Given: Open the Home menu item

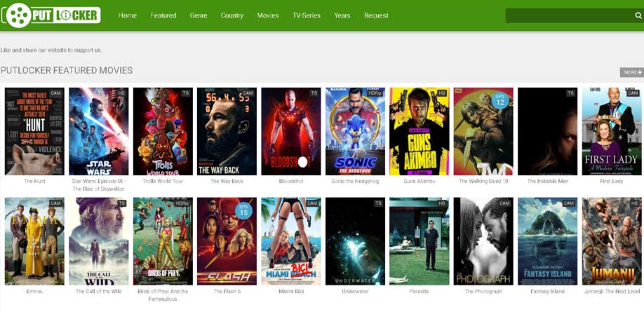Looking at the screenshot, I should click(x=127, y=15).
